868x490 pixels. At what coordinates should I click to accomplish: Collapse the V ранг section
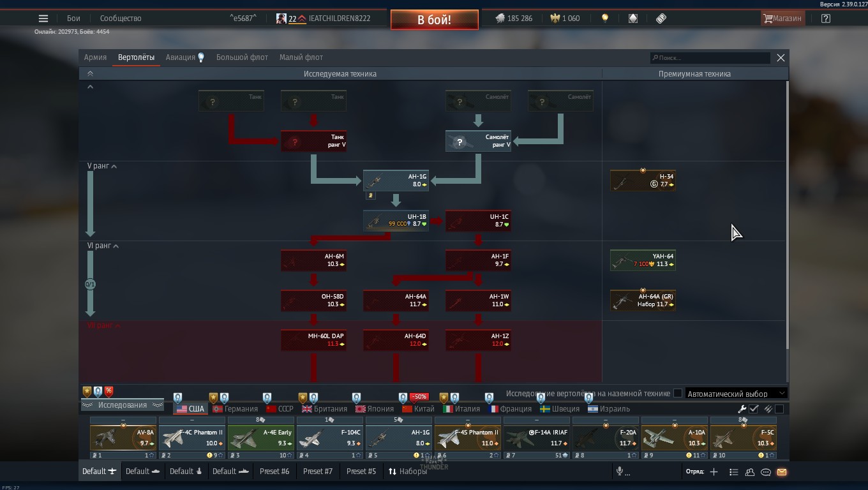click(102, 167)
